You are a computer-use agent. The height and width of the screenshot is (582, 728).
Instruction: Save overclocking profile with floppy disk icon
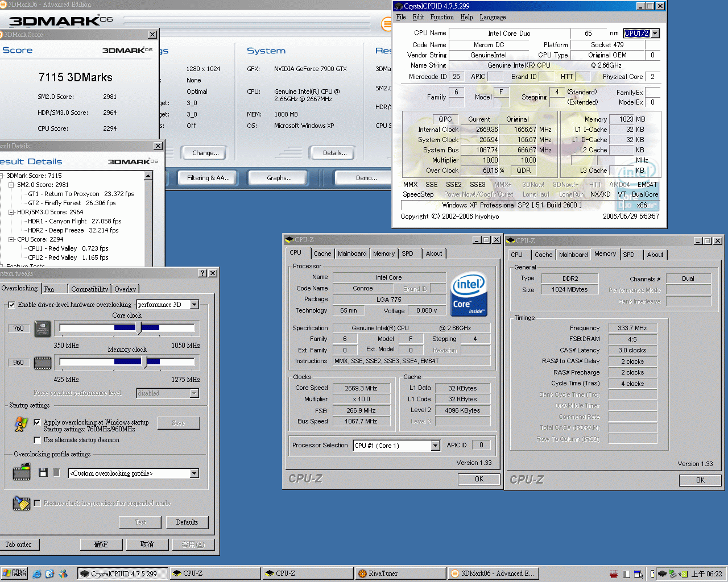pyautogui.click(x=43, y=472)
